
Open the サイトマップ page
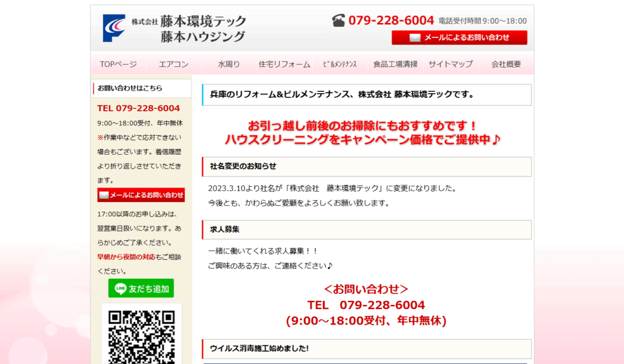point(452,63)
